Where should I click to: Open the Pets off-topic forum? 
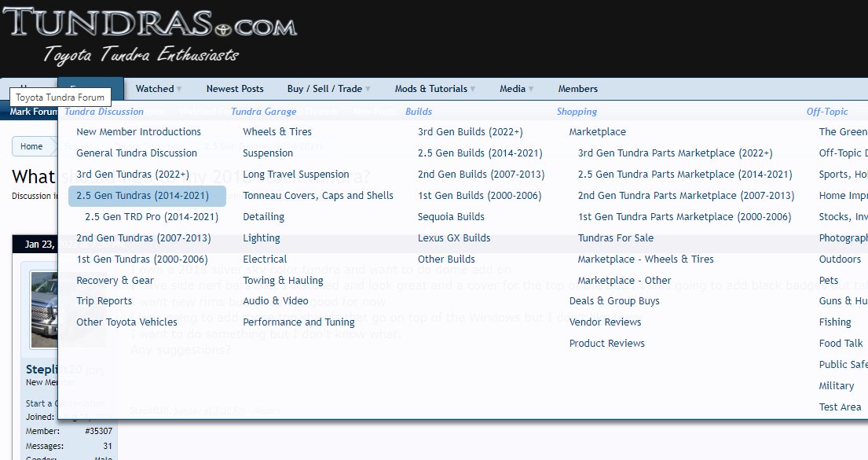coord(828,281)
